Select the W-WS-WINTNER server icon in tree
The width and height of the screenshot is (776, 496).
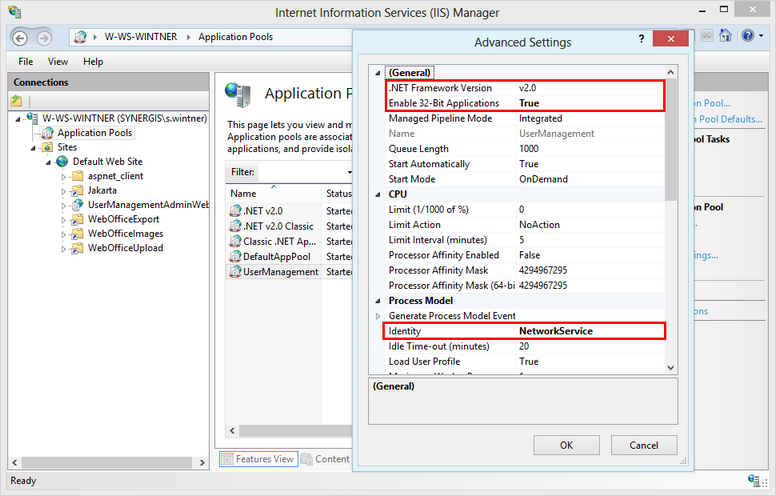click(x=33, y=118)
